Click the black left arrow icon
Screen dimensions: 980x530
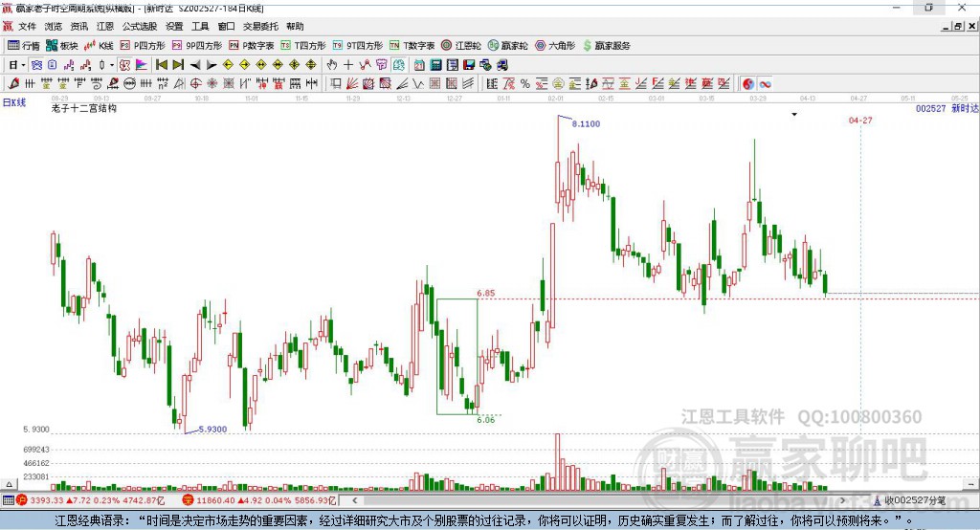[195, 65]
